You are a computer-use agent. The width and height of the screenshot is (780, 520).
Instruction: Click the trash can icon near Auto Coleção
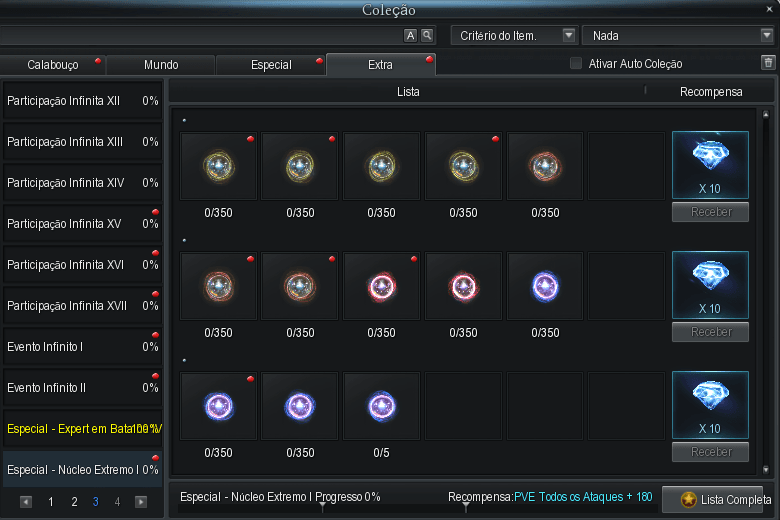pyautogui.click(x=768, y=63)
